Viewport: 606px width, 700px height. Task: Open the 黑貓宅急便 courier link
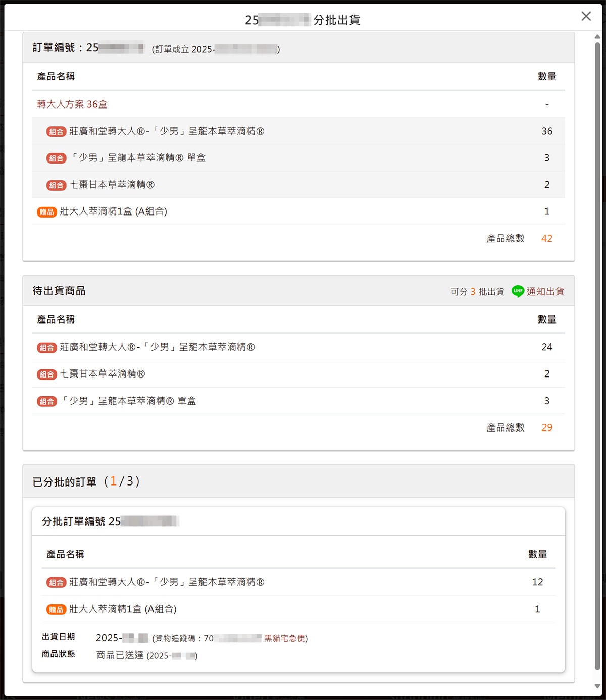click(x=285, y=638)
